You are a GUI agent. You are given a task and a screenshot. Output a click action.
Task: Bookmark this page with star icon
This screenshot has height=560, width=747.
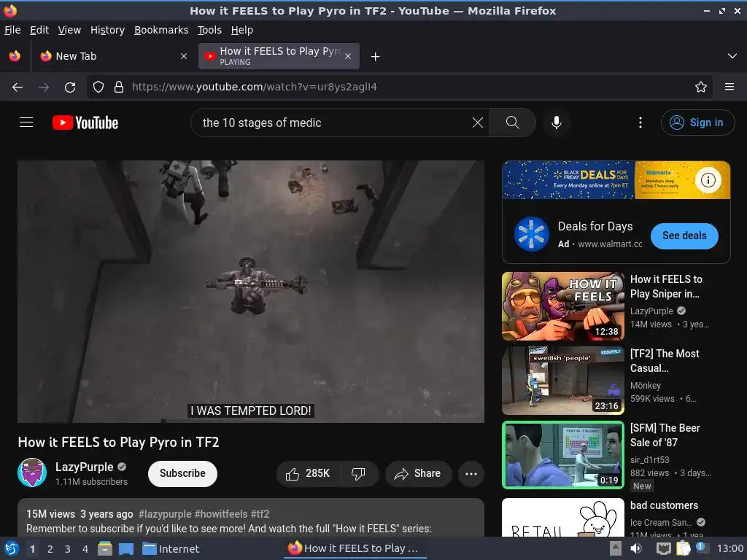701,87
